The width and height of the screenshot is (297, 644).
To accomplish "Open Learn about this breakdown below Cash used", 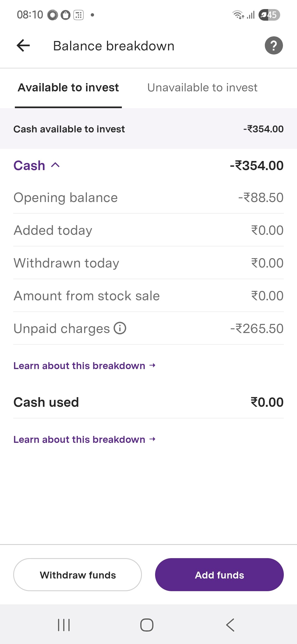I will [84, 440].
